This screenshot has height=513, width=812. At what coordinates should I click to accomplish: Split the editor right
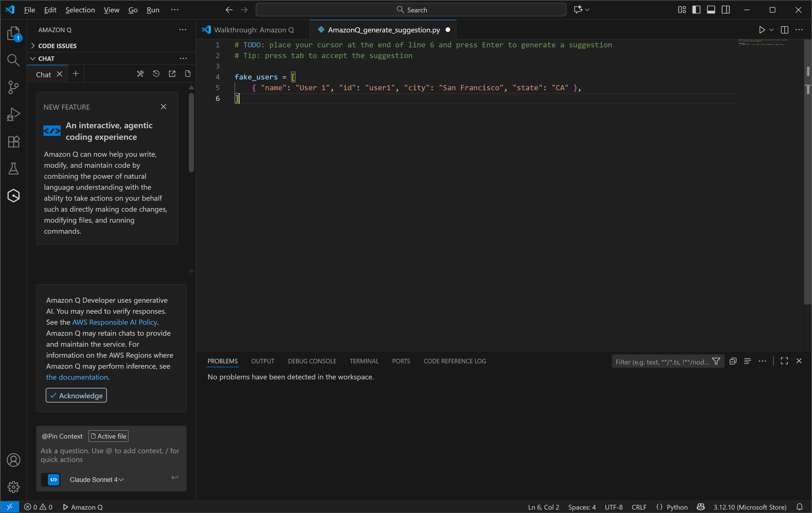click(x=785, y=30)
